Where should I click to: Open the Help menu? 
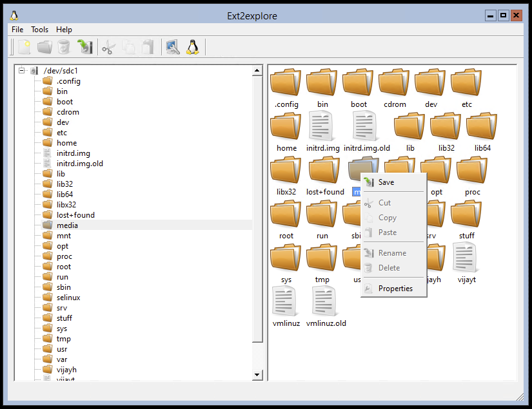click(64, 30)
